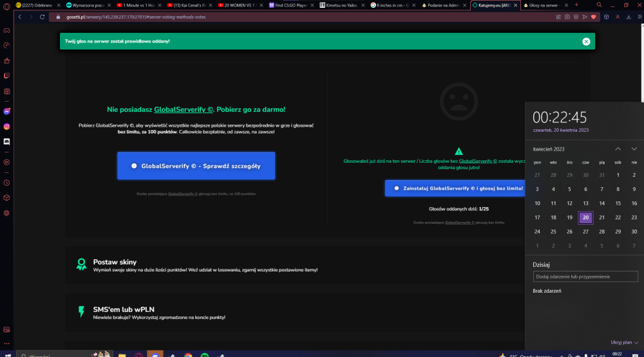
Task: Reload the current page
Action: [42, 17]
